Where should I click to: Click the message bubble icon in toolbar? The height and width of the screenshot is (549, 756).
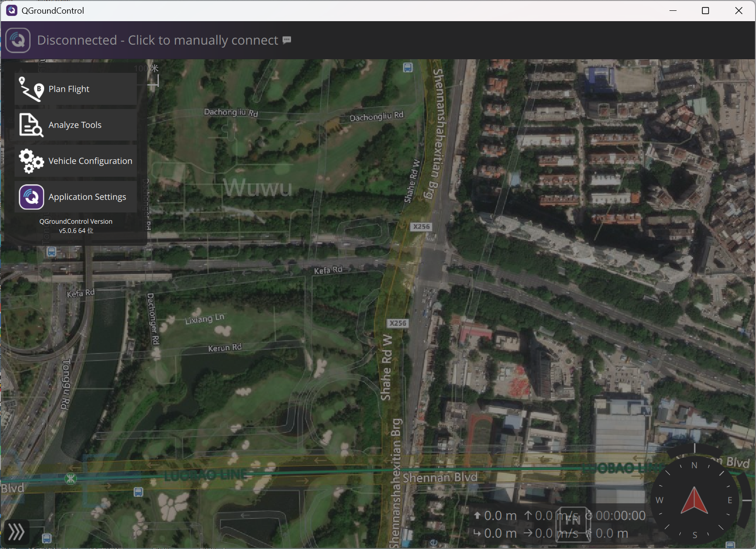[287, 40]
